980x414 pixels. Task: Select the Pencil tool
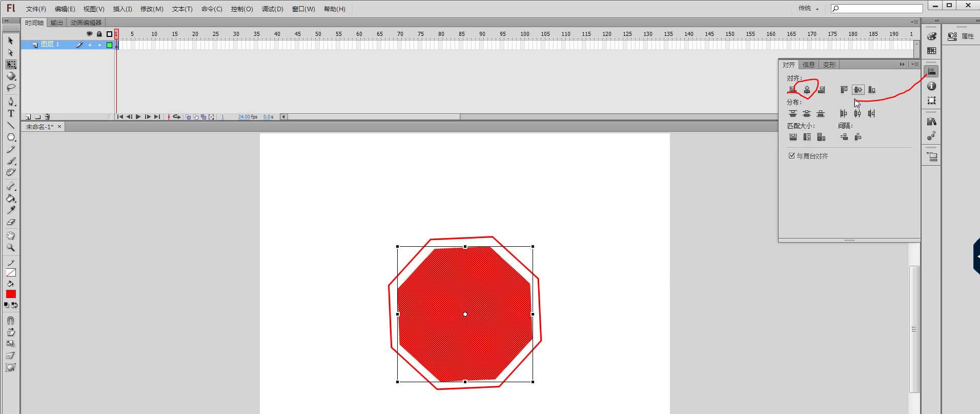[11, 149]
